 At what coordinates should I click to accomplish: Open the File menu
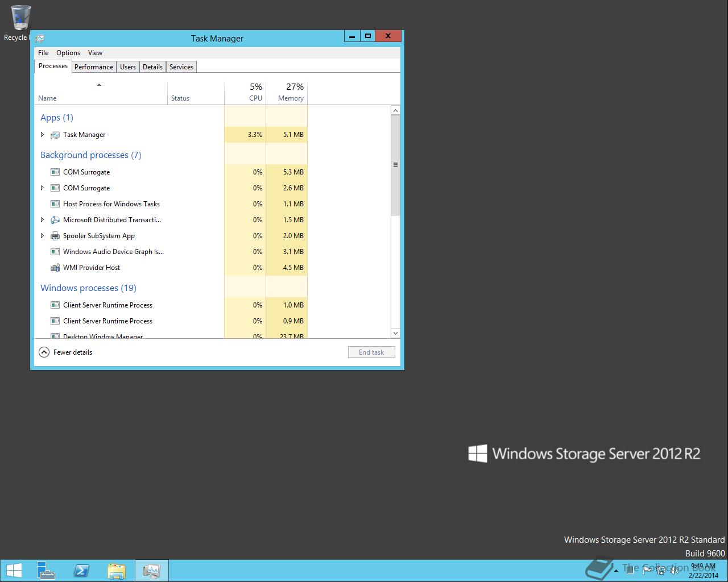tap(43, 53)
